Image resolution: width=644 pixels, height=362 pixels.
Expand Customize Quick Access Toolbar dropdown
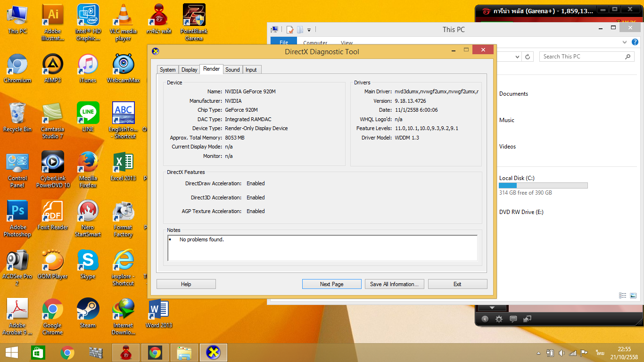click(309, 30)
